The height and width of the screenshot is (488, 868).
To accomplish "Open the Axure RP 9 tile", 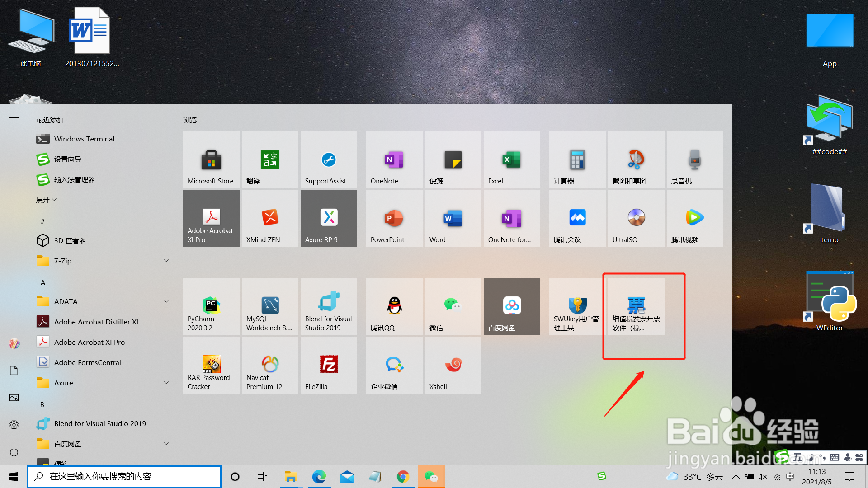I will tap(329, 218).
